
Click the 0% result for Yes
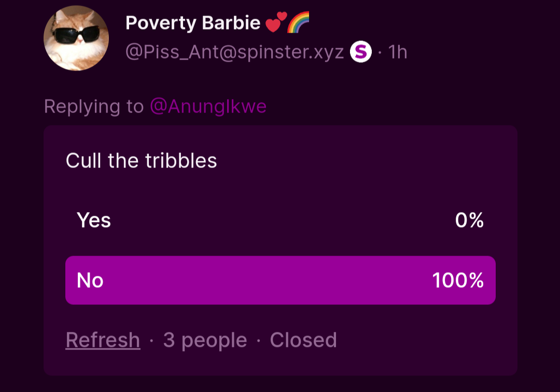tap(469, 220)
